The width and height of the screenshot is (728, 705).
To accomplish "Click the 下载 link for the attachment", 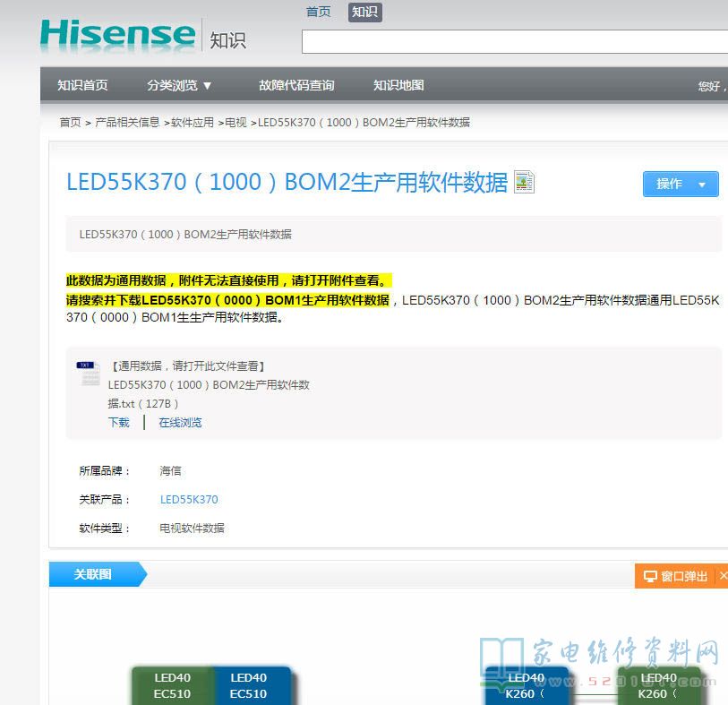I will click(119, 423).
